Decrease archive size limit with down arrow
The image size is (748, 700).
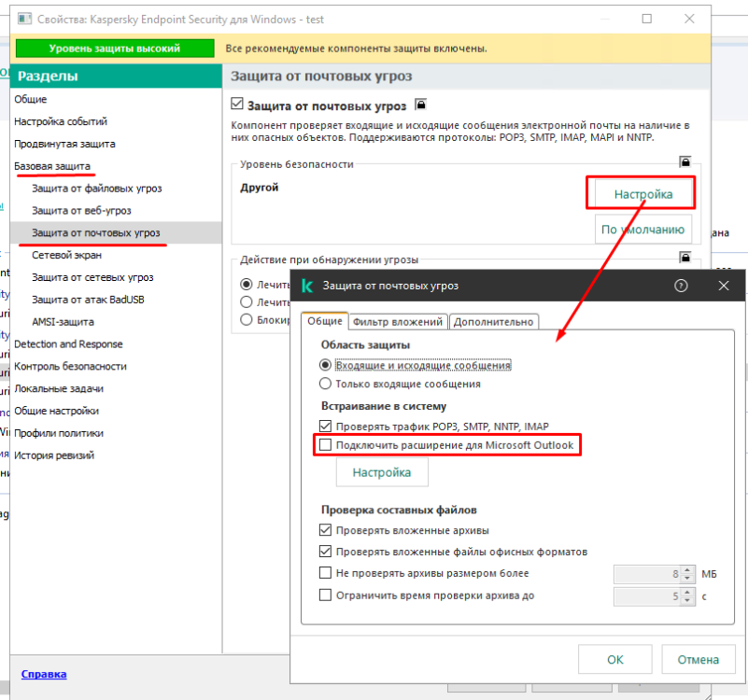[x=687, y=578]
